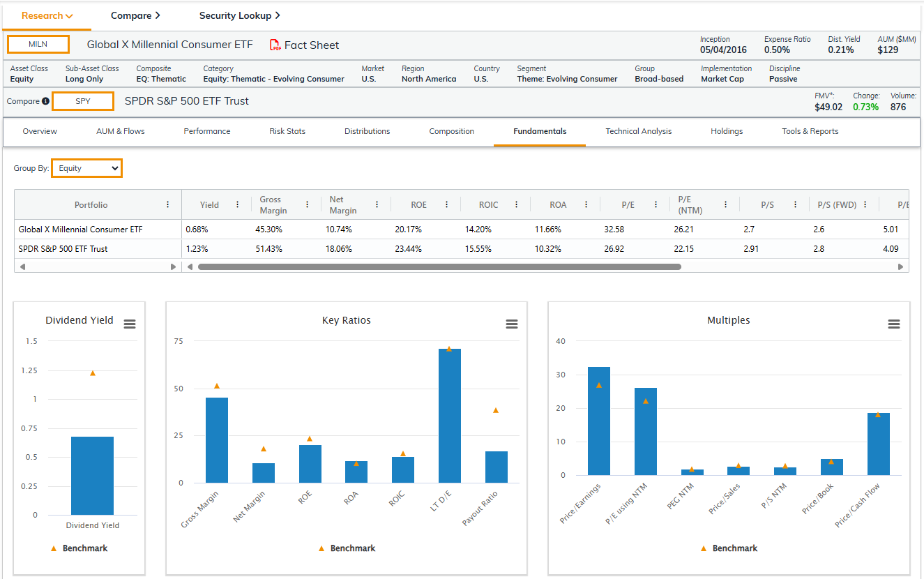
Task: Click the SPY compare ticker box
Action: (x=83, y=101)
